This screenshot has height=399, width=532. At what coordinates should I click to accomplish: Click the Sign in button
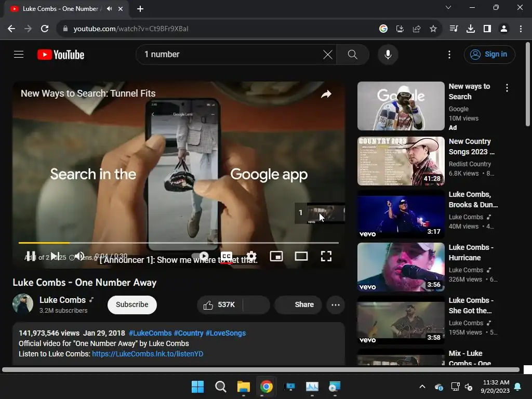489,54
